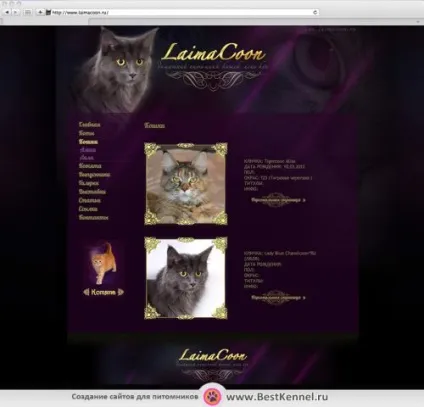
Task: Open the Статьи menu item
Action: (90, 200)
